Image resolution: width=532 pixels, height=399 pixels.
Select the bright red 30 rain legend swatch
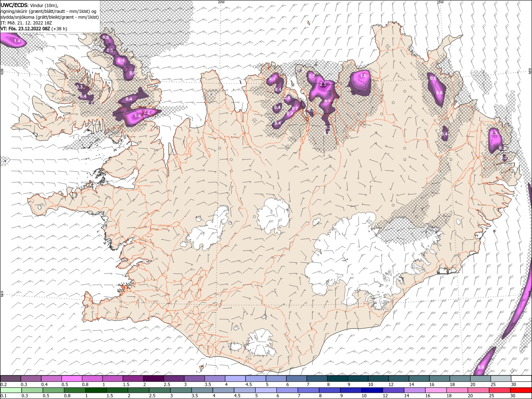pos(521,390)
